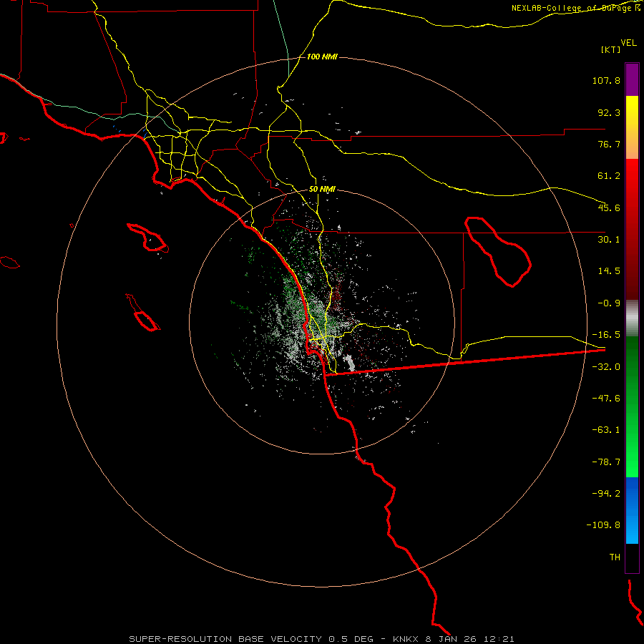Screen dimensions: 644x644
Task: Pick the black TH segment of the velocity scale
Action: point(632,558)
